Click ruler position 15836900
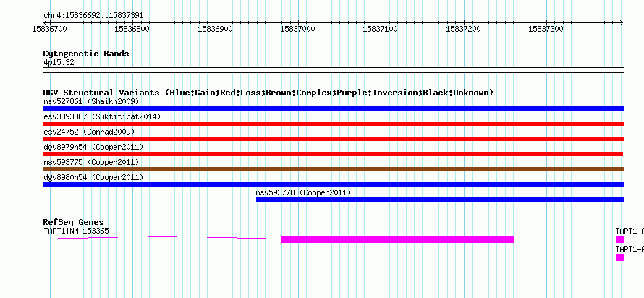 [x=215, y=29]
